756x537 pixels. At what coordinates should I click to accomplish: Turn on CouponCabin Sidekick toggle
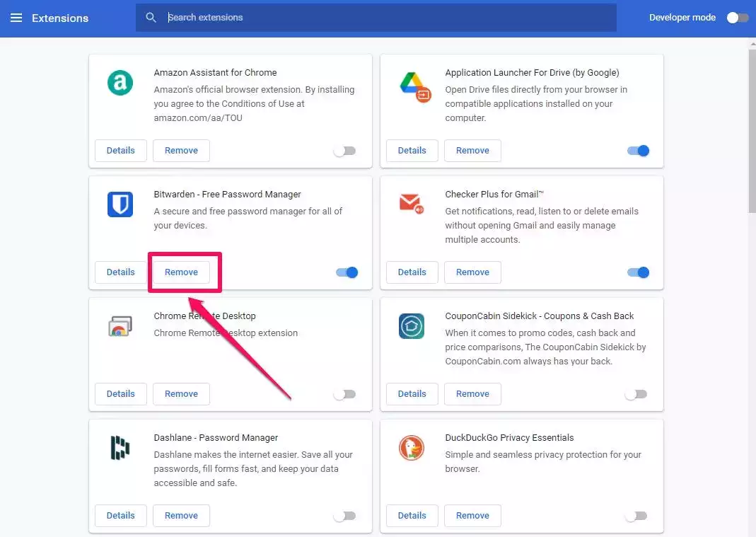[636, 394]
